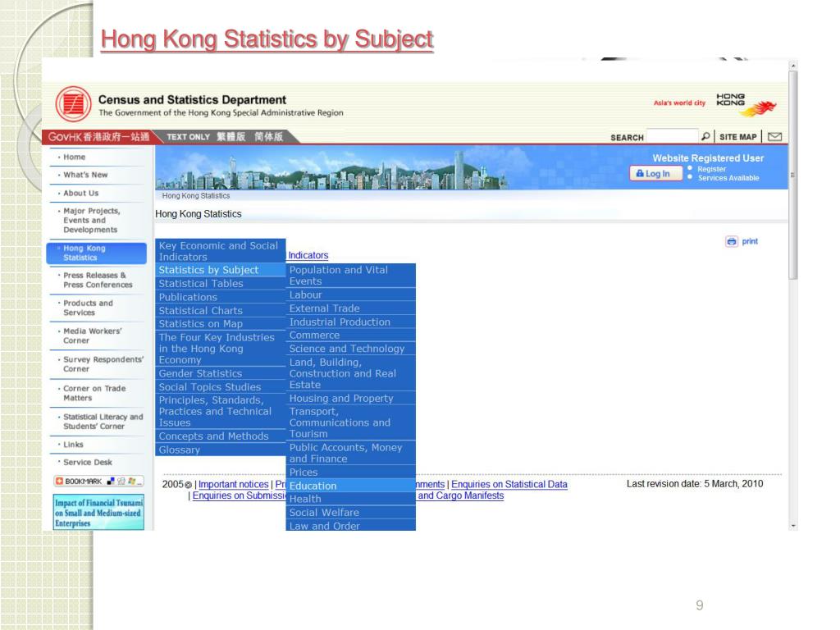Open Media Workers' Corner

(x=92, y=336)
